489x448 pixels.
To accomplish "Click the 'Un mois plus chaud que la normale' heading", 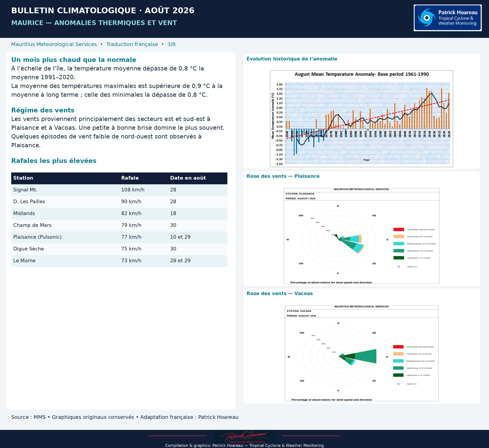I will pos(74,60).
